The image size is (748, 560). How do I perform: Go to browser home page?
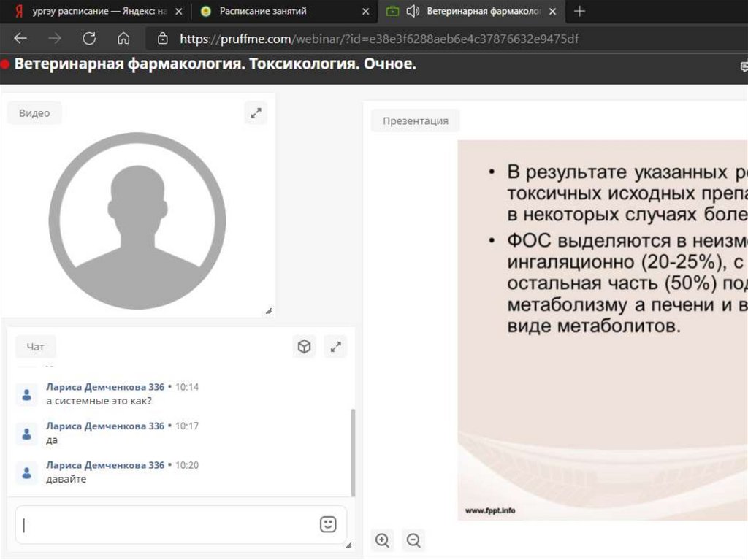[123, 39]
